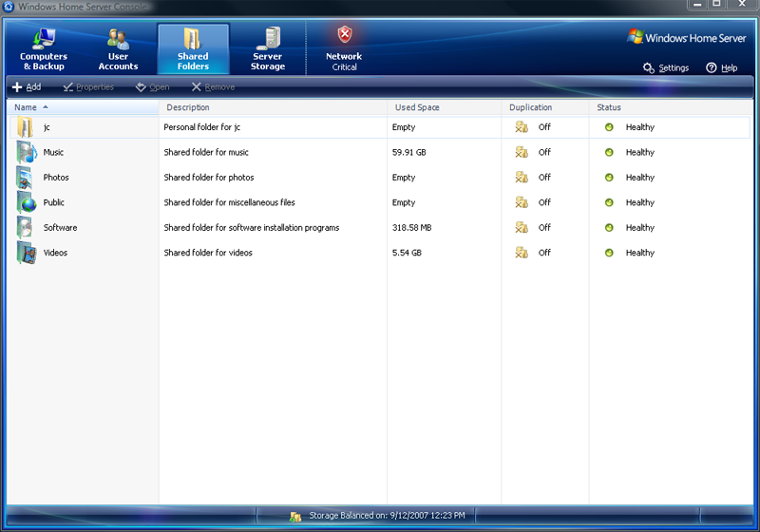Click the Storage Balanced status bar icon

(295, 517)
